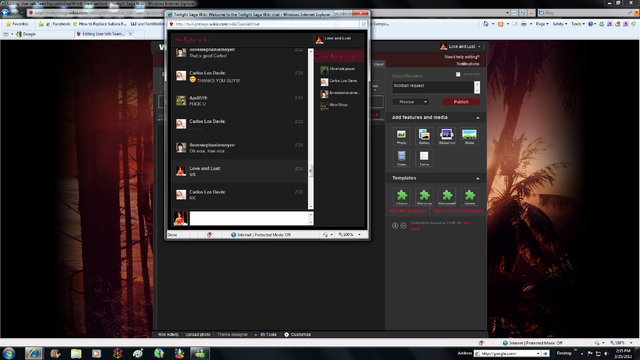
Task: Switch to the Visual editor tab
Action: pyautogui.click(x=378, y=64)
